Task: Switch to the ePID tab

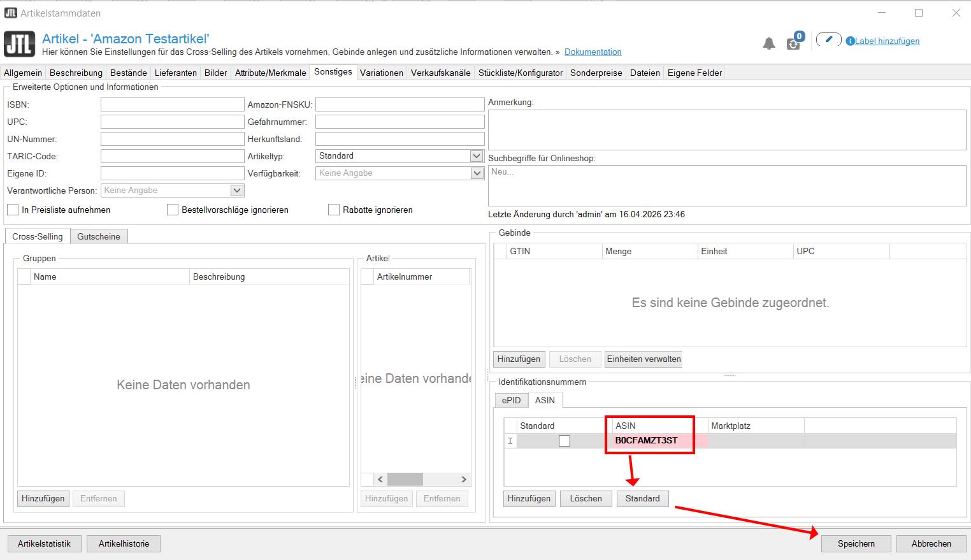Action: point(511,400)
